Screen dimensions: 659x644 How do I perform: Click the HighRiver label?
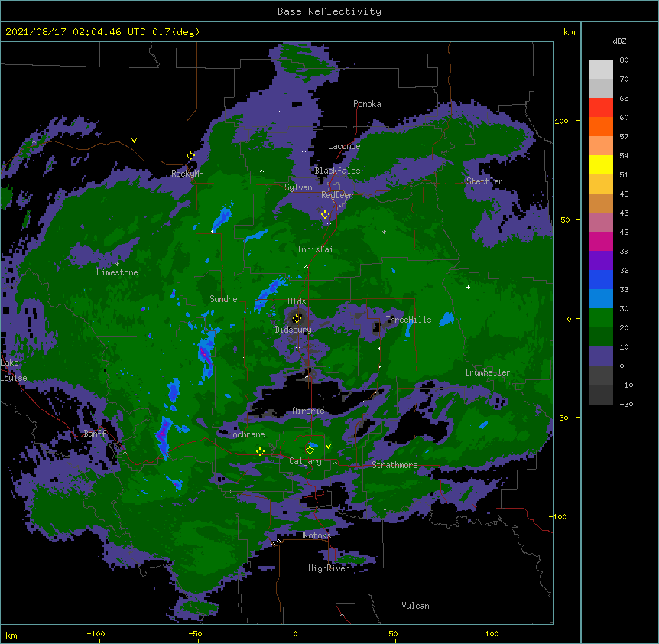[329, 568]
